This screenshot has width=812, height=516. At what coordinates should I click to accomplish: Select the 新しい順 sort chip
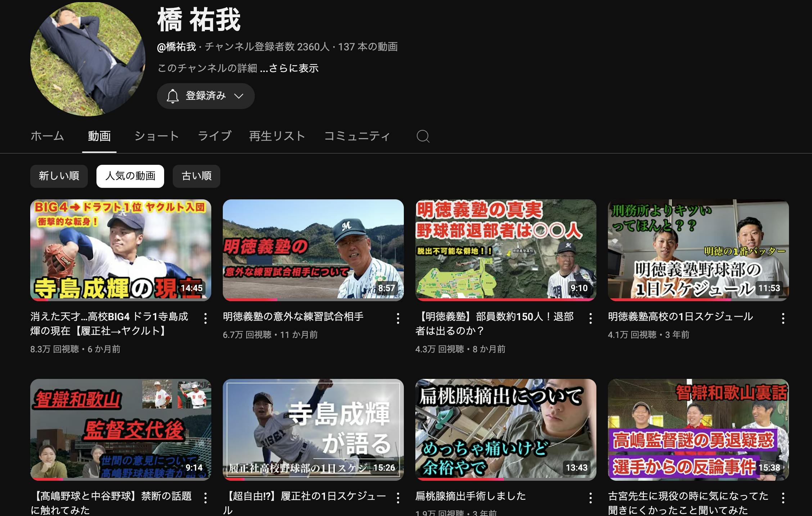coord(59,176)
